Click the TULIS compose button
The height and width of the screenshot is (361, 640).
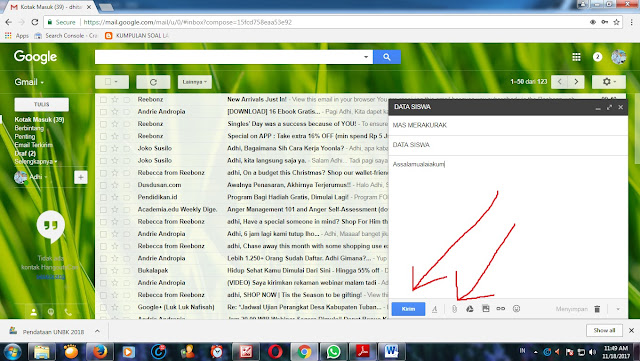pos(42,105)
